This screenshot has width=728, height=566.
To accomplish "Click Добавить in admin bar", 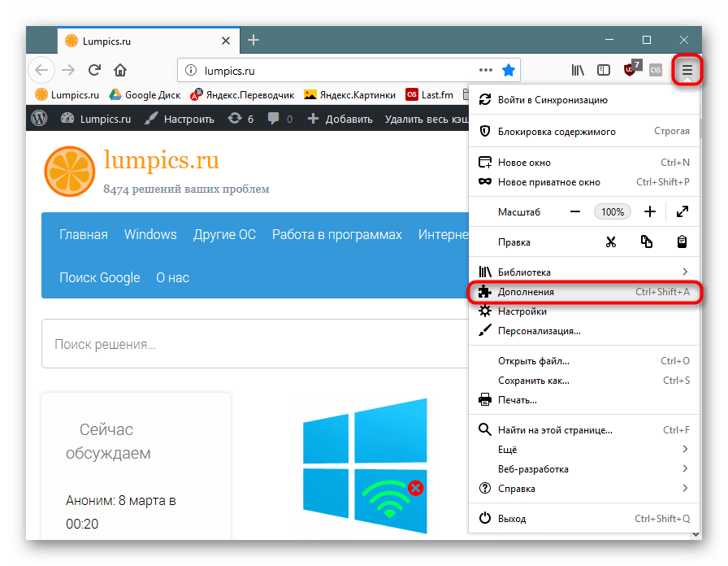I will [340, 119].
